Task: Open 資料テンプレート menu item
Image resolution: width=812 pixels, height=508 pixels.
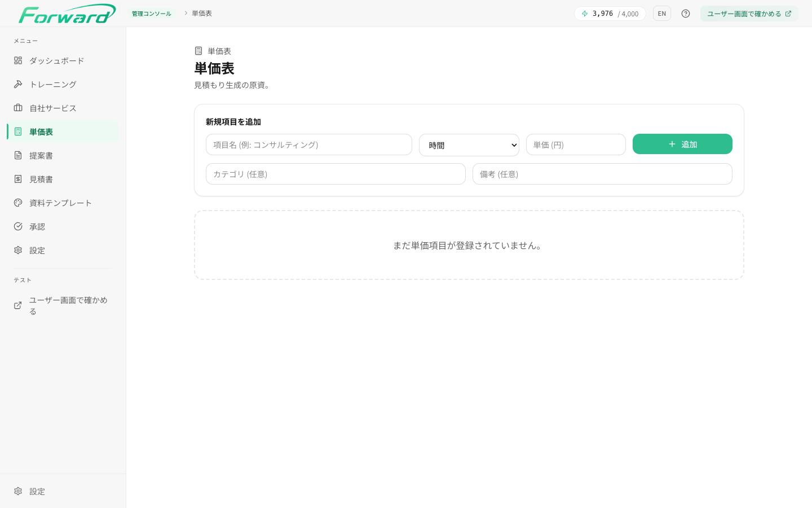Action: (x=63, y=203)
